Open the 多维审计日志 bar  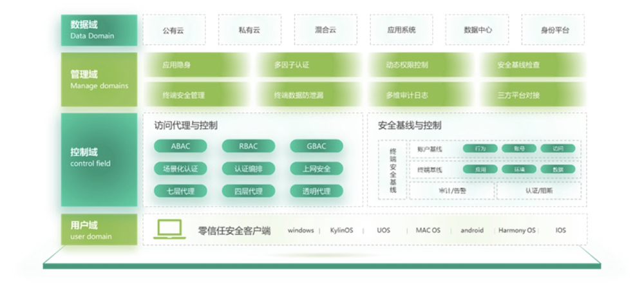421,95
